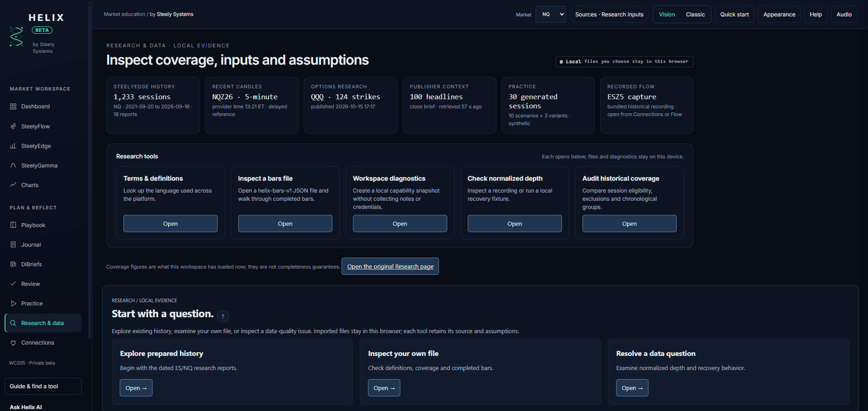Switch to Classic view mode
The height and width of the screenshot is (411, 868).
[695, 15]
